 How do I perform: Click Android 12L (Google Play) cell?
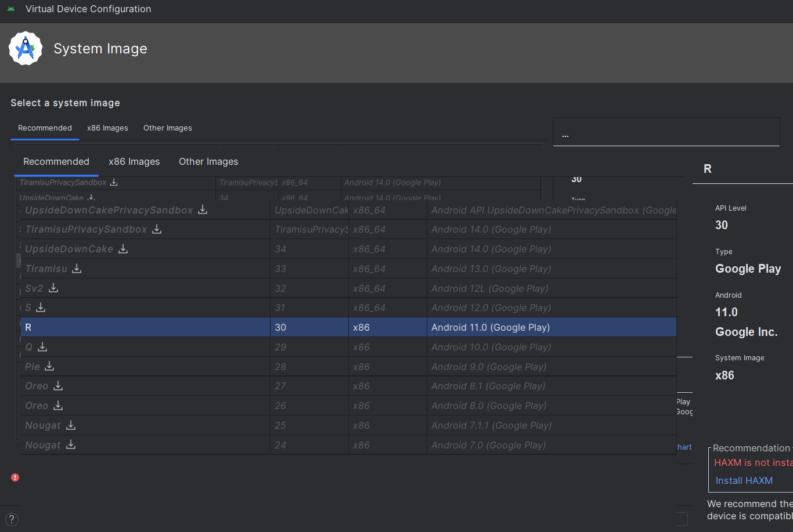[x=552, y=288]
